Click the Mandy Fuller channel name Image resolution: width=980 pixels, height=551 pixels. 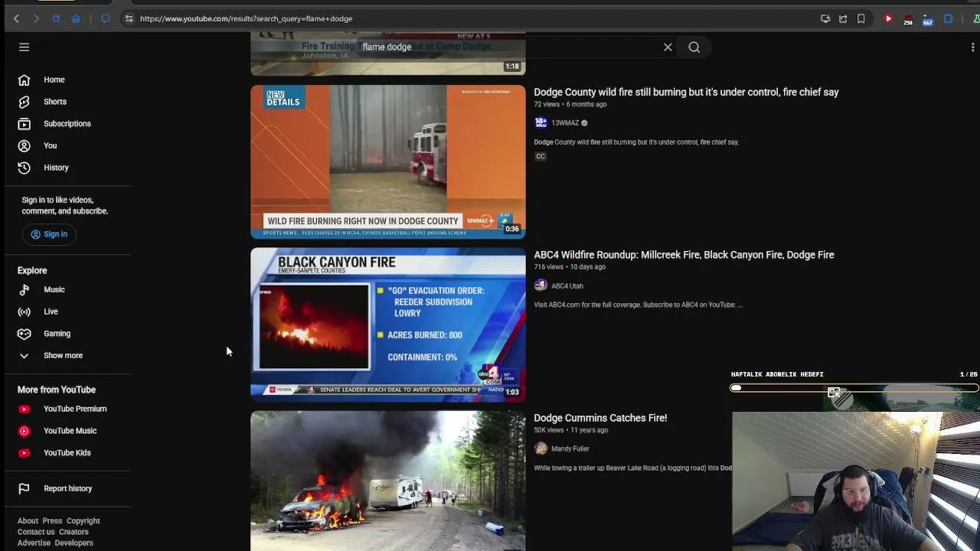570,449
